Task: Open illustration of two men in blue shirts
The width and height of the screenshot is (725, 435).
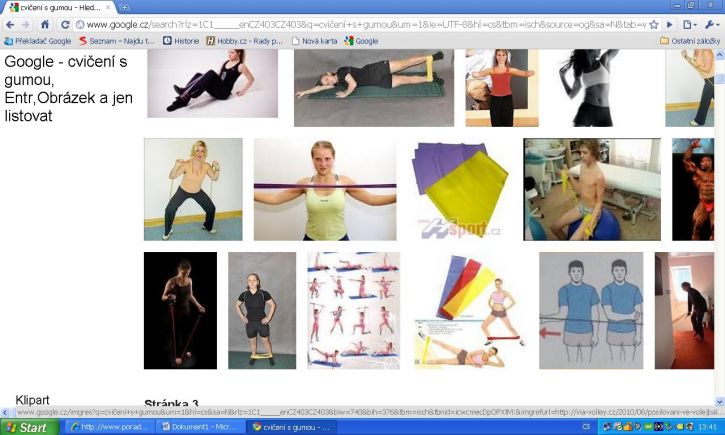Action: point(591,310)
